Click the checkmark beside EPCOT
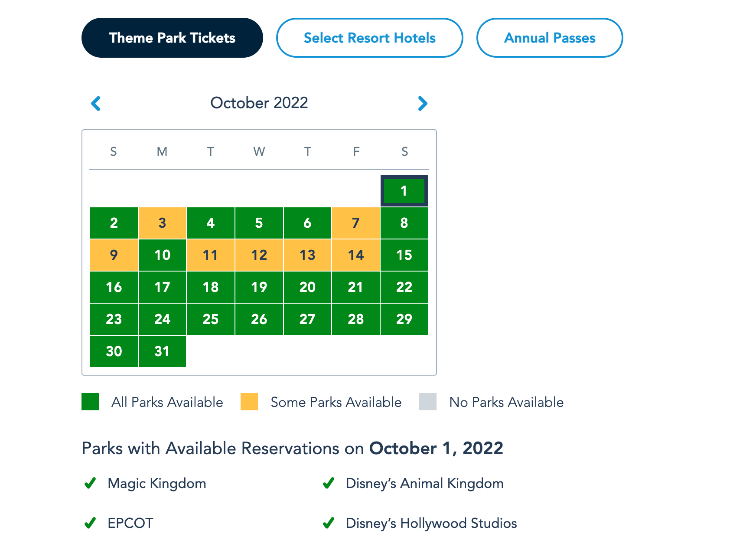Image resolution: width=756 pixels, height=550 pixels. [90, 523]
